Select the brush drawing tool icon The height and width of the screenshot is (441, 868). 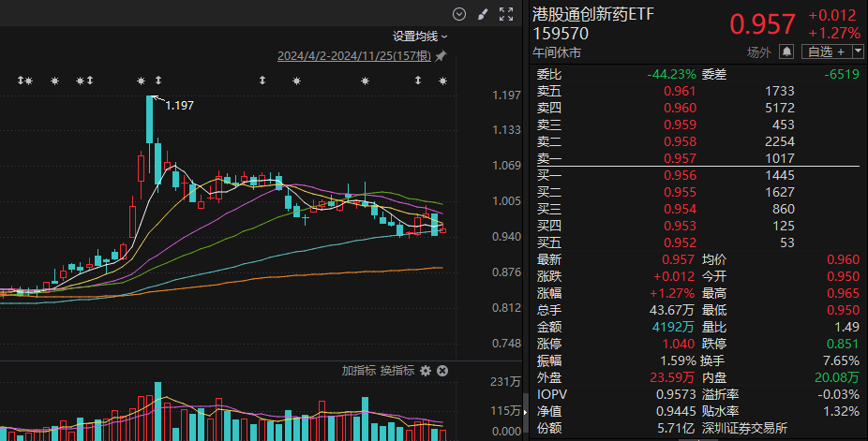tap(483, 14)
